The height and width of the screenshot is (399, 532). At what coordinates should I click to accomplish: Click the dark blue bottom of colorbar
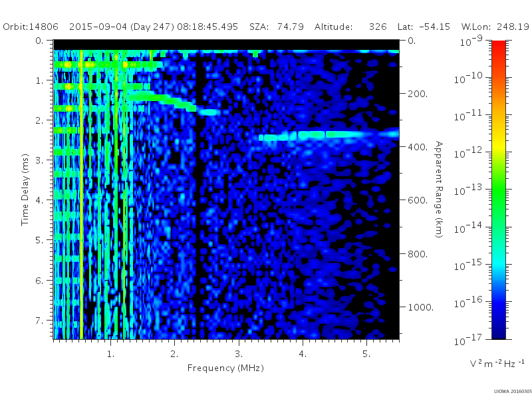tap(498, 331)
